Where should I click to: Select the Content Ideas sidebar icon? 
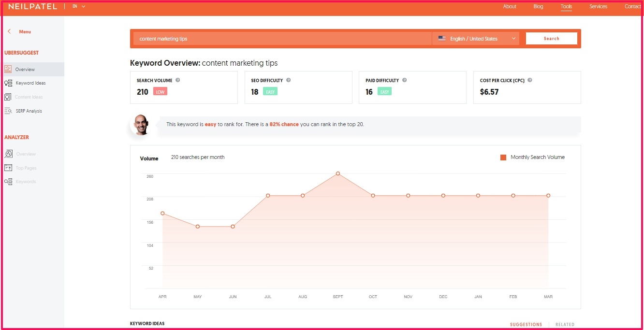click(8, 97)
